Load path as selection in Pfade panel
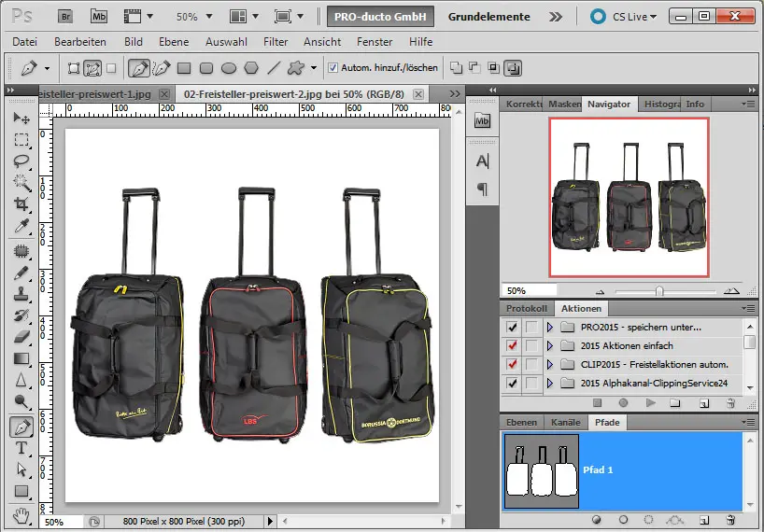 (648, 520)
